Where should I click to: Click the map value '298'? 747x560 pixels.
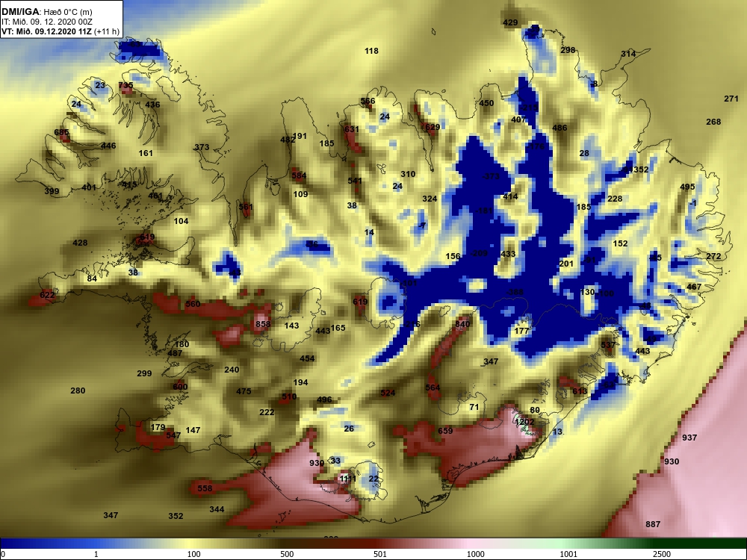pos(568,50)
